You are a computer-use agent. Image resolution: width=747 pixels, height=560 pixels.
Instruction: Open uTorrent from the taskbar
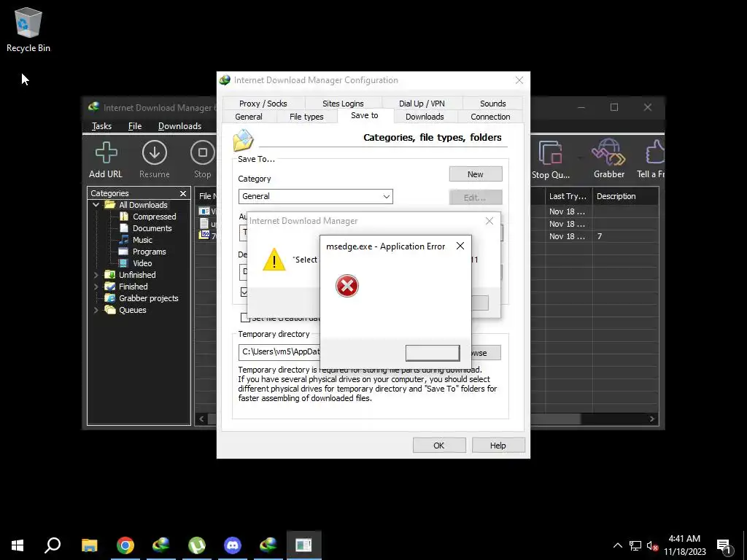pyautogui.click(x=197, y=545)
